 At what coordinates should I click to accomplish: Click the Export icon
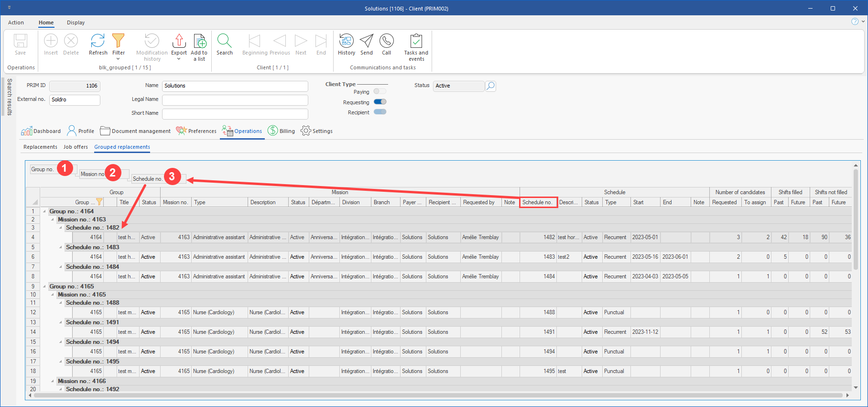point(179,42)
